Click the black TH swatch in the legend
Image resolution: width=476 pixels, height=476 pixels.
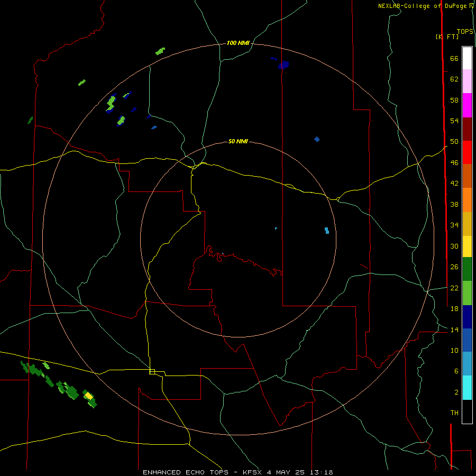[467, 411]
